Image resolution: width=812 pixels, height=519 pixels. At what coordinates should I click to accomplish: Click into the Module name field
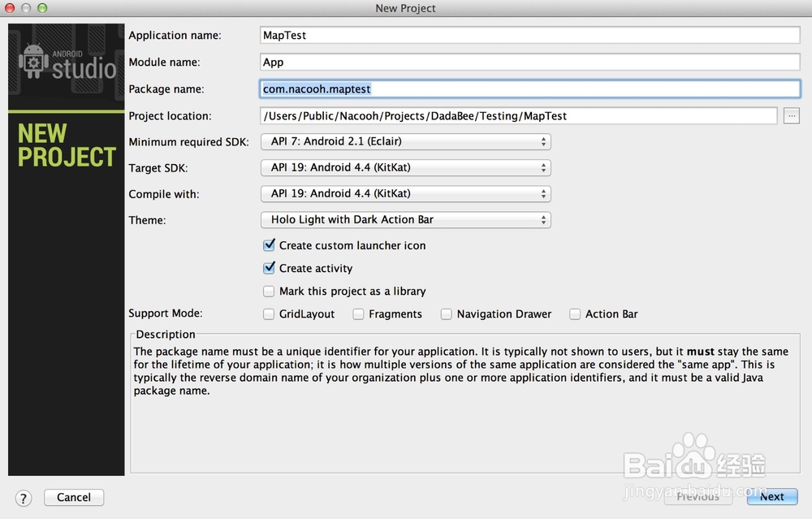pyautogui.click(x=529, y=62)
